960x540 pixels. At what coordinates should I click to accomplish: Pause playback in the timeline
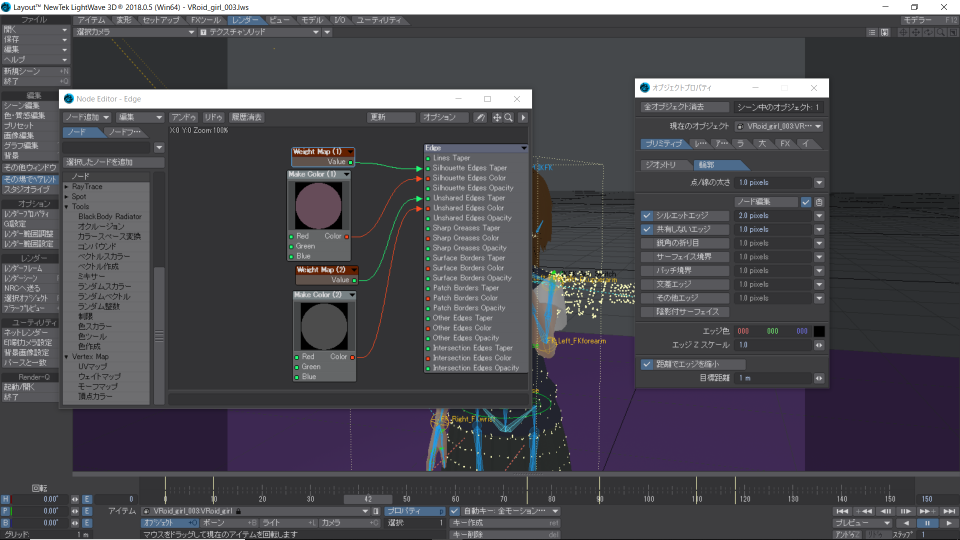[x=928, y=523]
